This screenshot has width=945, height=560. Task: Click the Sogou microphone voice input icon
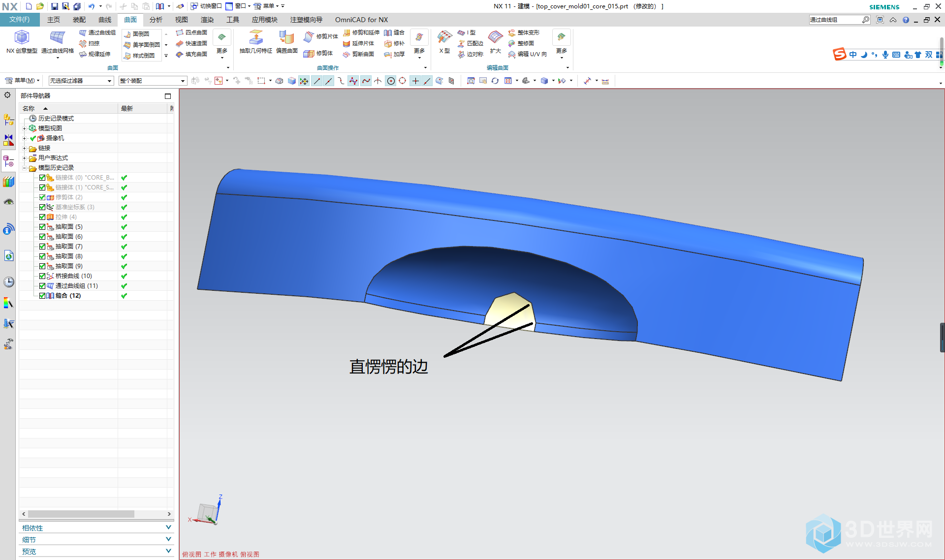coord(885,55)
